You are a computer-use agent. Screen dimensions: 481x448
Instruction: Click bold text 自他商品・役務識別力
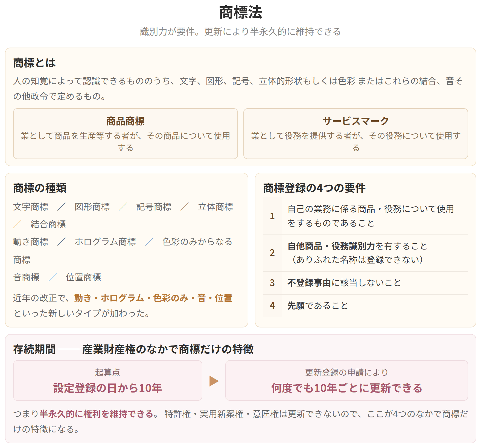click(x=331, y=246)
